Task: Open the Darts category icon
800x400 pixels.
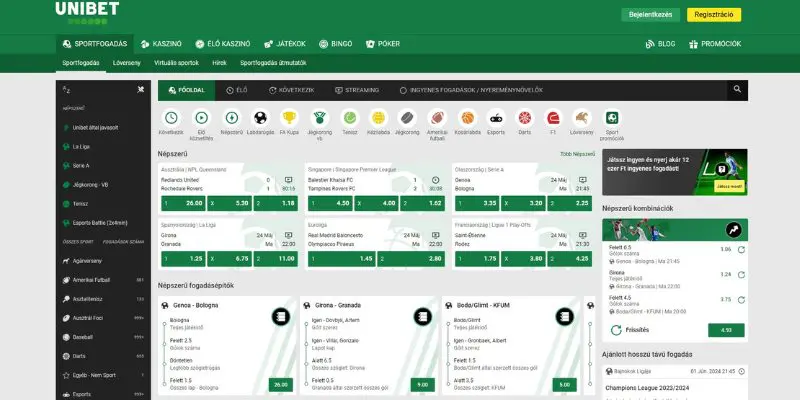Action: tap(524, 118)
